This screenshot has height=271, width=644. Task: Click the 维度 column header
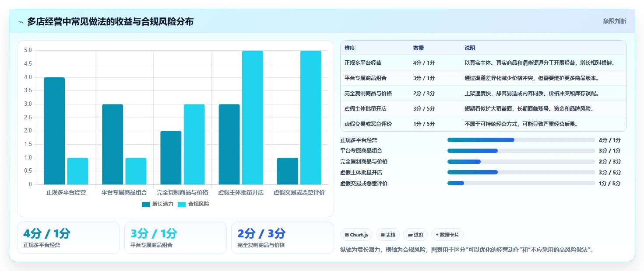(350, 48)
